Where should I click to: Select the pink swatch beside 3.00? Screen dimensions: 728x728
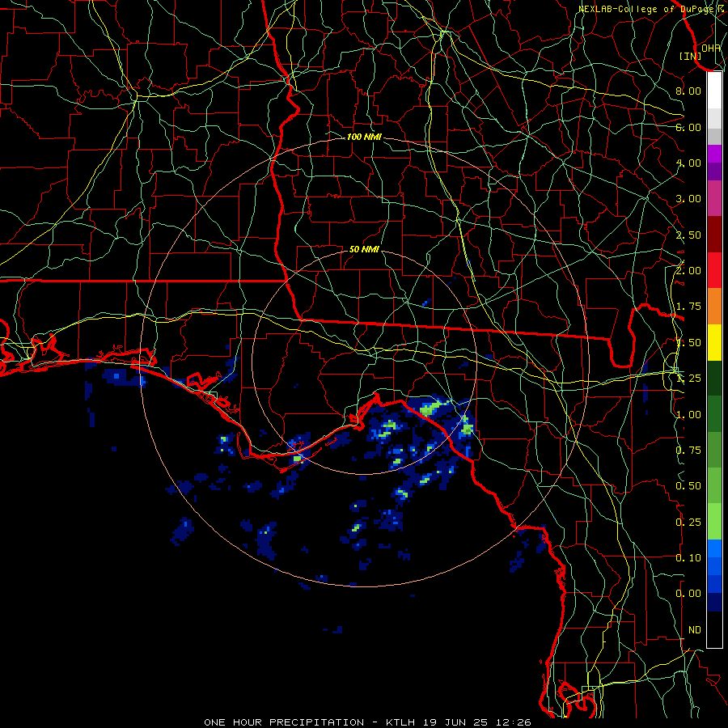click(x=714, y=199)
